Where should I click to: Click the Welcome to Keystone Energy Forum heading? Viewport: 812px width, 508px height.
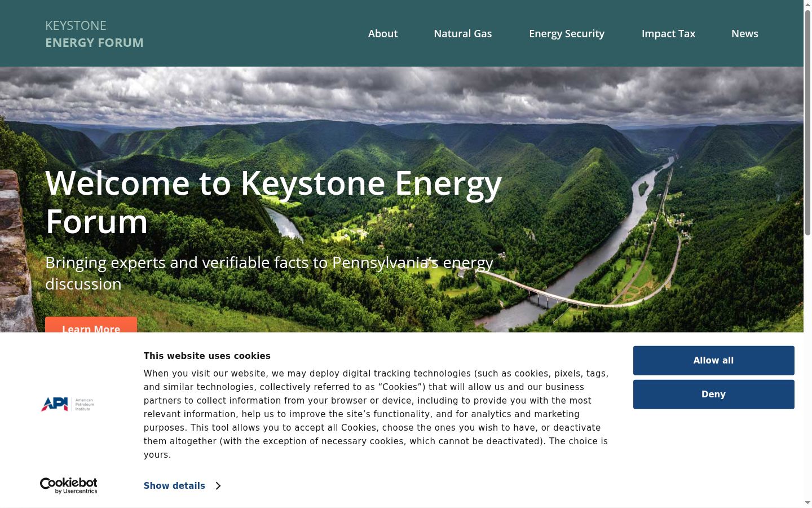(x=273, y=202)
